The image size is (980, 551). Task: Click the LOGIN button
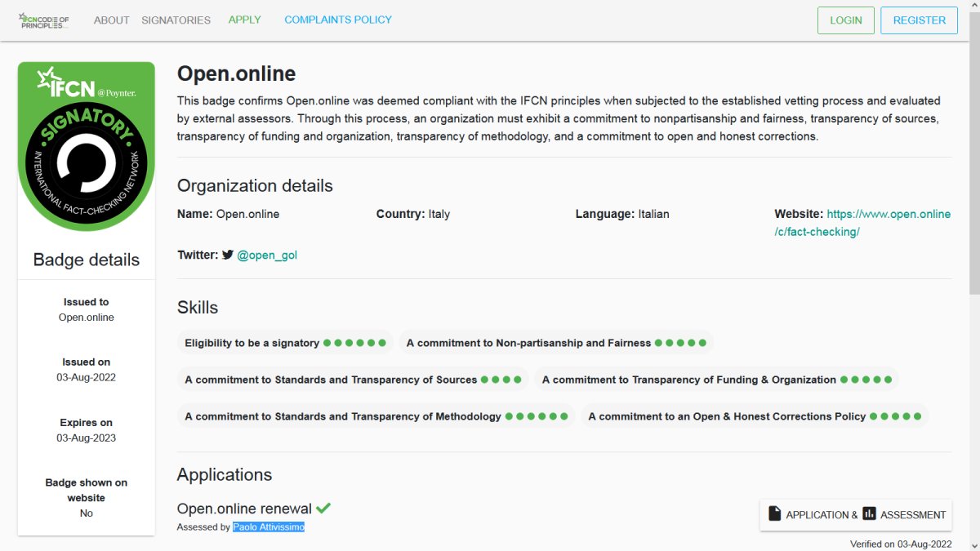846,20
